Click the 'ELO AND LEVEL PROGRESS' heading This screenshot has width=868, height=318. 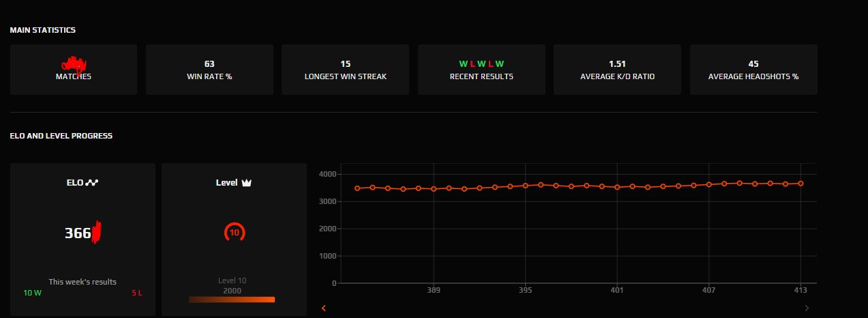[61, 136]
